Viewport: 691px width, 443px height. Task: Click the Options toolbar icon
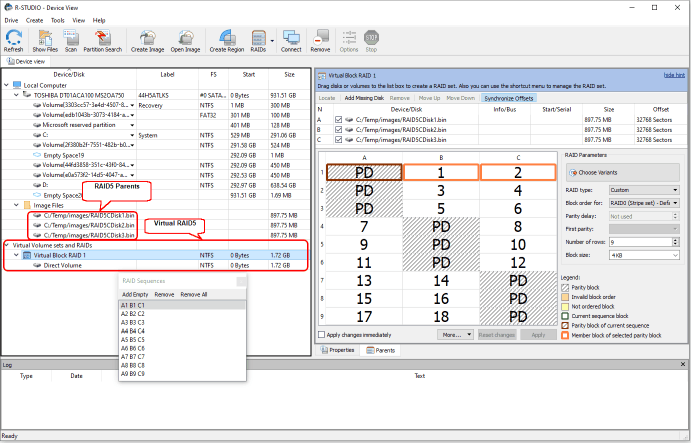(349, 41)
